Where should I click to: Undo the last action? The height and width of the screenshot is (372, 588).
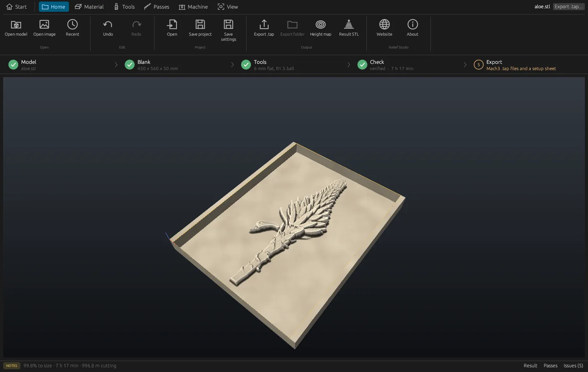click(108, 28)
